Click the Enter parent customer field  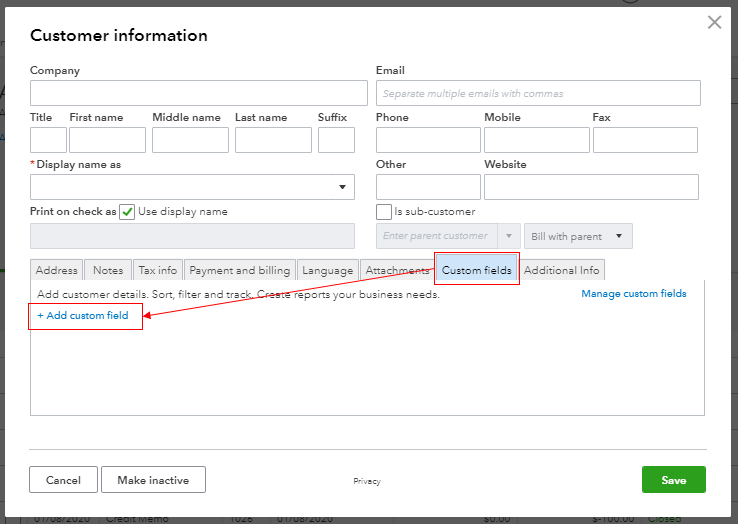[436, 236]
